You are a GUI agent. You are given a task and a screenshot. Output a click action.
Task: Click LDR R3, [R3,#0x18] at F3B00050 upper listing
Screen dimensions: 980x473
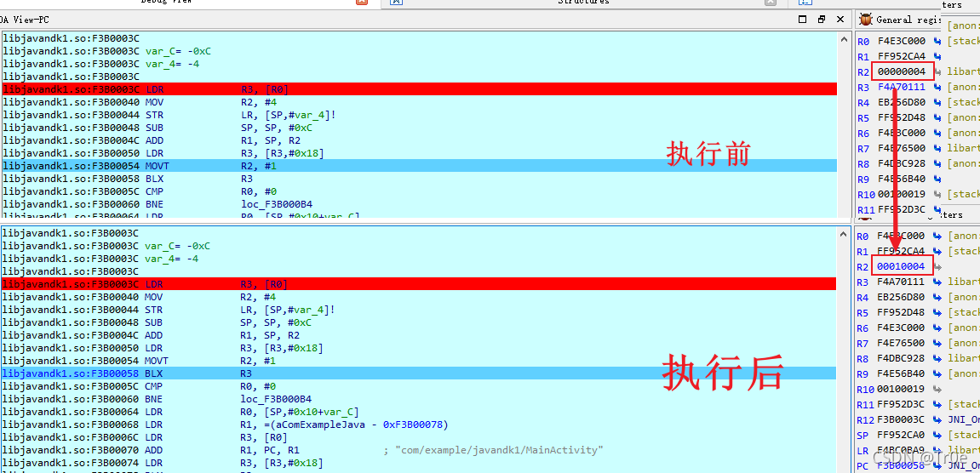tap(419, 153)
